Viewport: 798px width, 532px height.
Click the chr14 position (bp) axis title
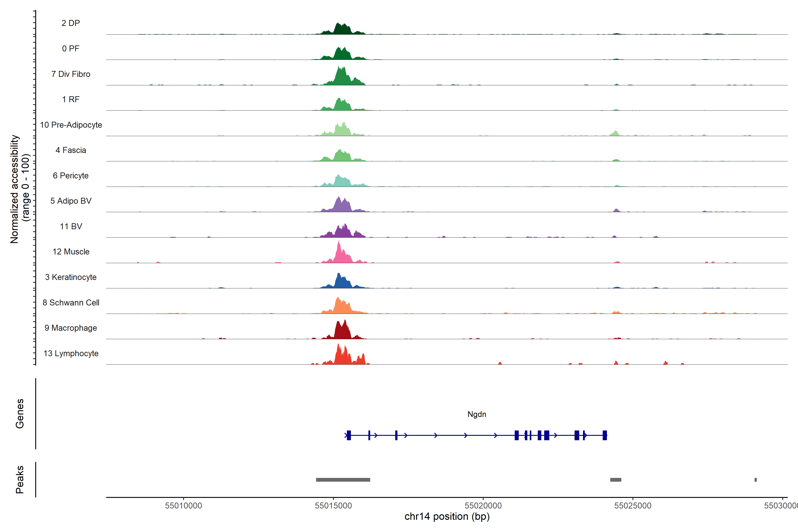pyautogui.click(x=447, y=516)
